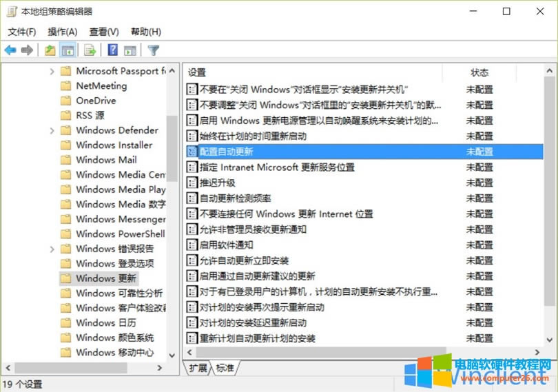The image size is (558, 392).
Task: Click the policy icon of 对计划的安装延迟重新启动
Action: [x=192, y=323]
